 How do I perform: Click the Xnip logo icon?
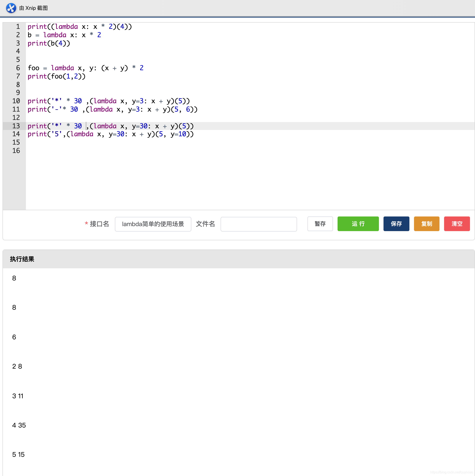[11, 8]
